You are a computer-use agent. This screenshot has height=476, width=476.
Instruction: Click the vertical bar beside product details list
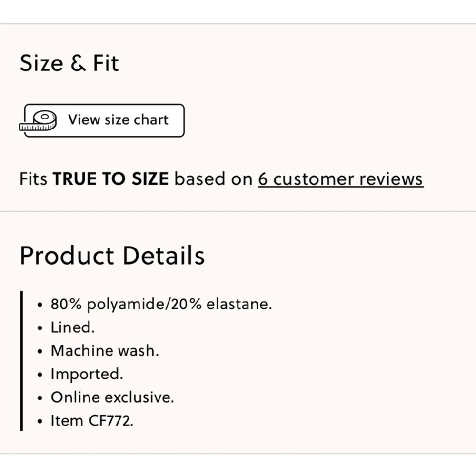click(21, 362)
